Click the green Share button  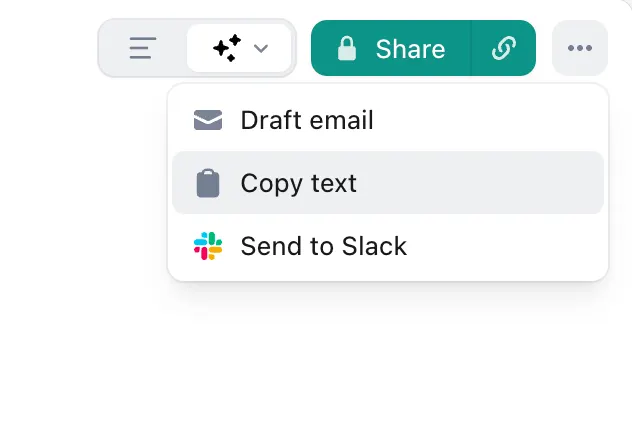point(391,48)
